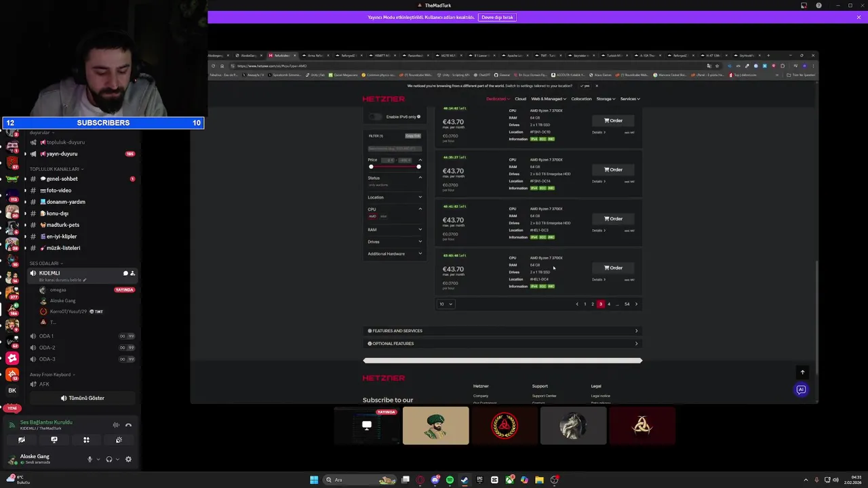Open genel-sohbet text channel
Screen dimensions: 868x488
pyautogui.click(x=81, y=179)
